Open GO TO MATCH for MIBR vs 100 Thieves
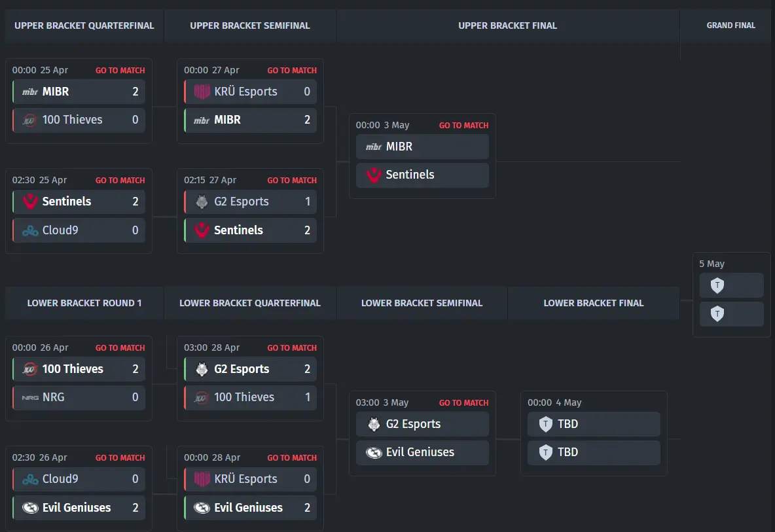The width and height of the screenshot is (775, 532). 120,70
